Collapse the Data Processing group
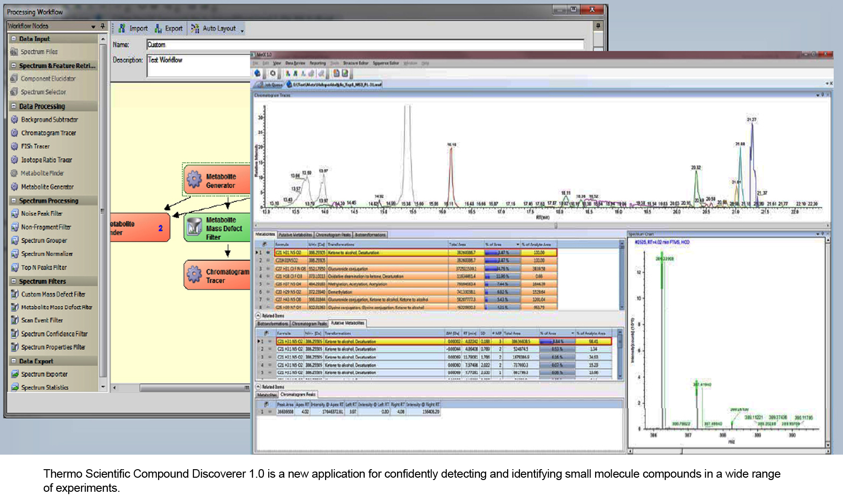 (14, 106)
